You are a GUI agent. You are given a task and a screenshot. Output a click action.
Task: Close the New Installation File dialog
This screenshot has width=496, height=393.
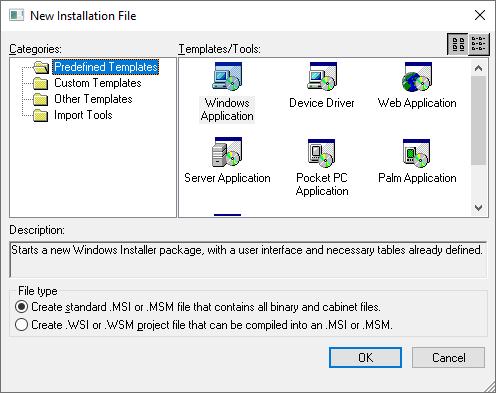[480, 15]
